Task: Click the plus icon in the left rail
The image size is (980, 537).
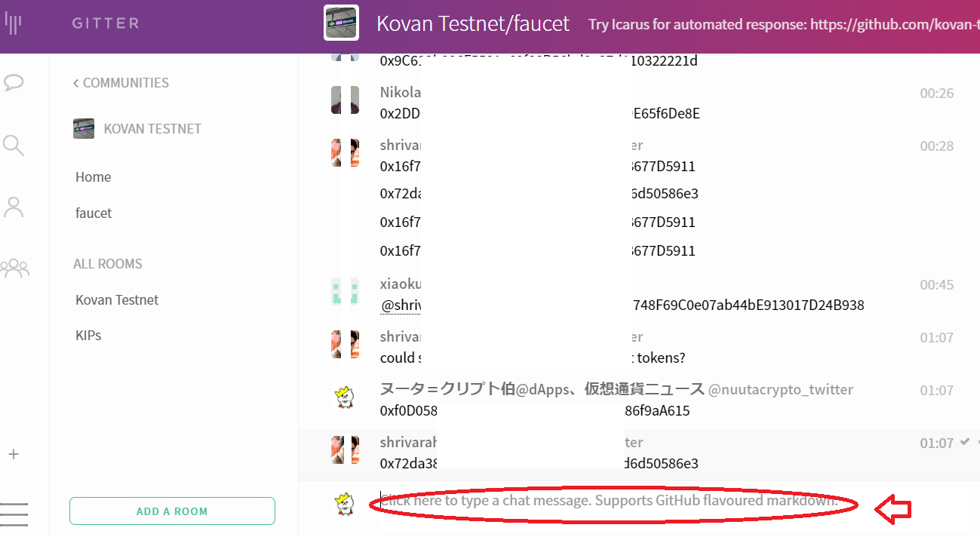Action: (13, 454)
